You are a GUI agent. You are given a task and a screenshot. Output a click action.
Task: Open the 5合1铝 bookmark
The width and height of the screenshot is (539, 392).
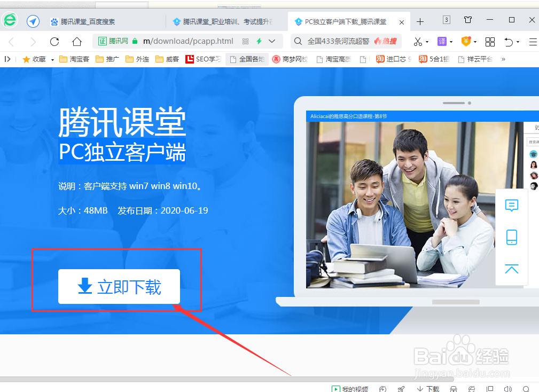pos(434,59)
